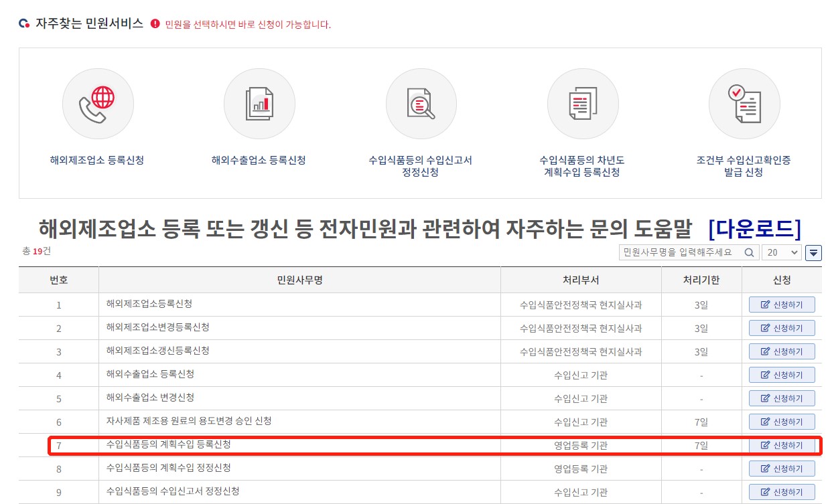Viewport: 832px width, 504px height.
Task: Click 수입신고 기관 in row 6
Action: (x=581, y=422)
